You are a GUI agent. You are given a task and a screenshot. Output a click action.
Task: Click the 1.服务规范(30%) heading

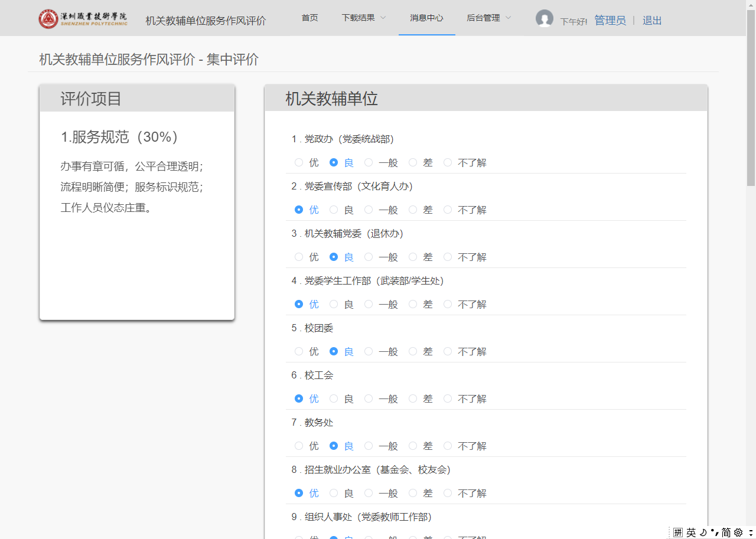tap(120, 137)
